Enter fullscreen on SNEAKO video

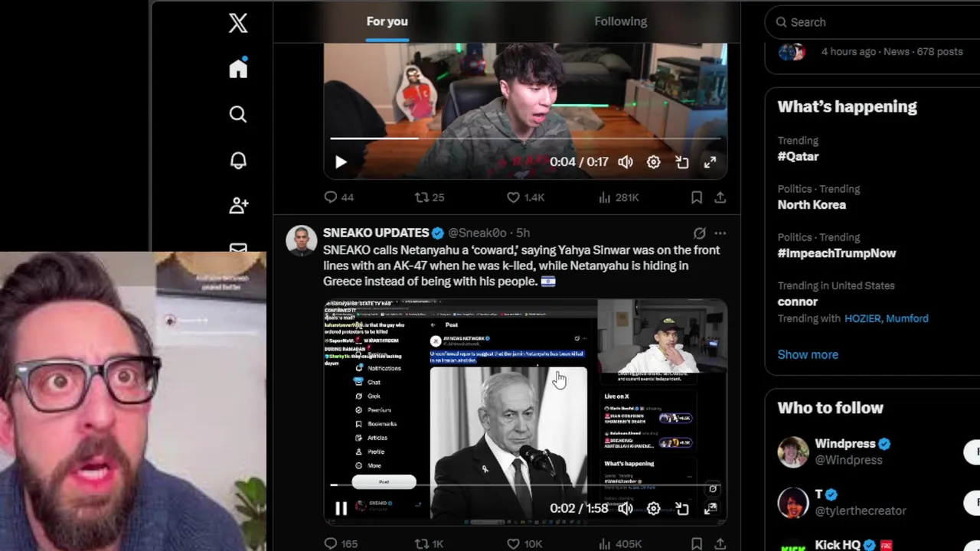(710, 508)
